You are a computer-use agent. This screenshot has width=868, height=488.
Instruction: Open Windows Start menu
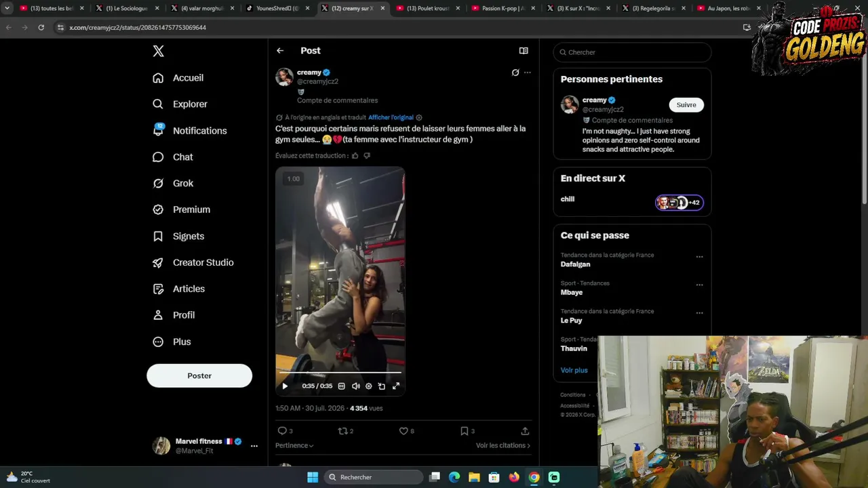click(x=313, y=477)
